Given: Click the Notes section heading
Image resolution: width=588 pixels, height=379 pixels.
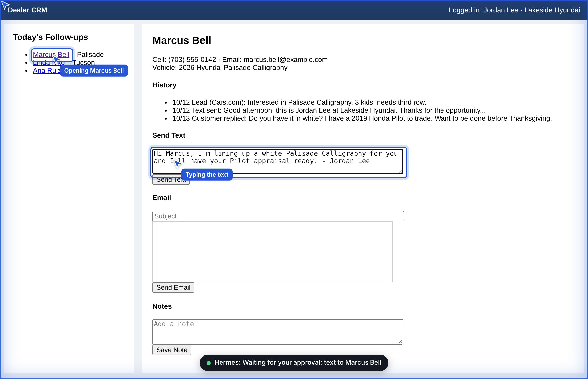Looking at the screenshot, I should point(162,306).
